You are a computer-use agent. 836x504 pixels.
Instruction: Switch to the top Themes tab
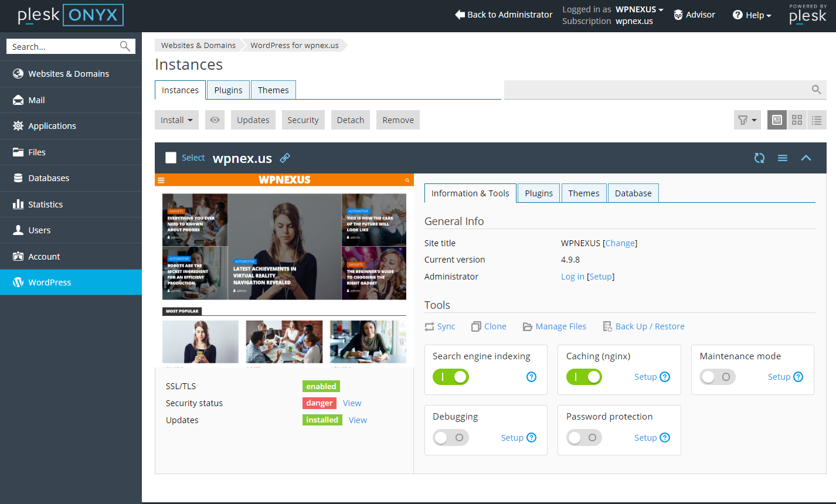tap(273, 90)
